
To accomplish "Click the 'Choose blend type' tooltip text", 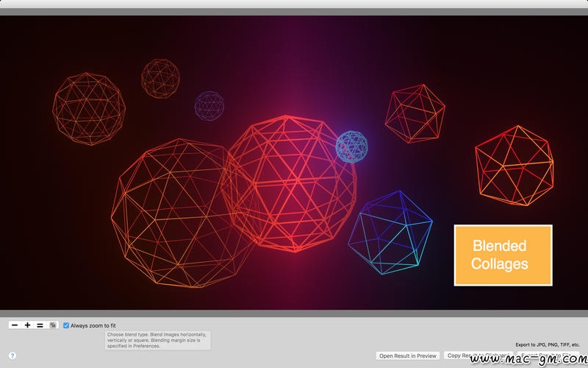I will (x=157, y=340).
